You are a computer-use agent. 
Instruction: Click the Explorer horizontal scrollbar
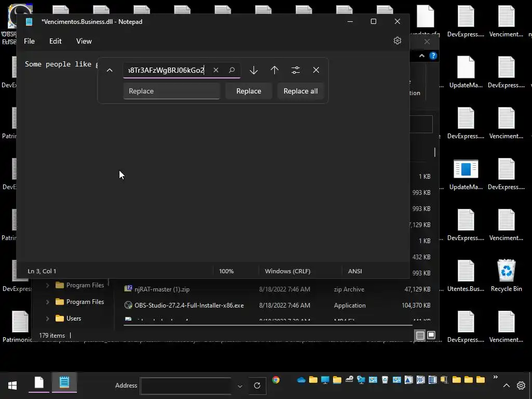[268, 325]
